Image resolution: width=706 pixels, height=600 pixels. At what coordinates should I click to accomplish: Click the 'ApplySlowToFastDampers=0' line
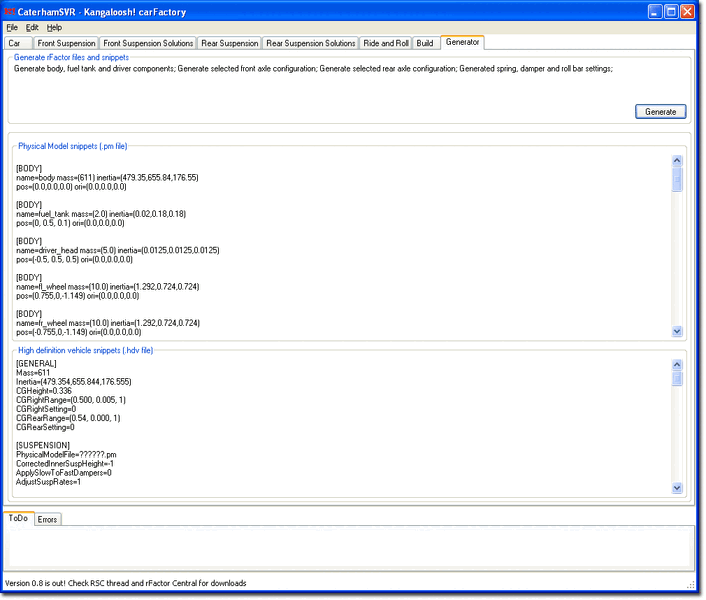pos(63,473)
